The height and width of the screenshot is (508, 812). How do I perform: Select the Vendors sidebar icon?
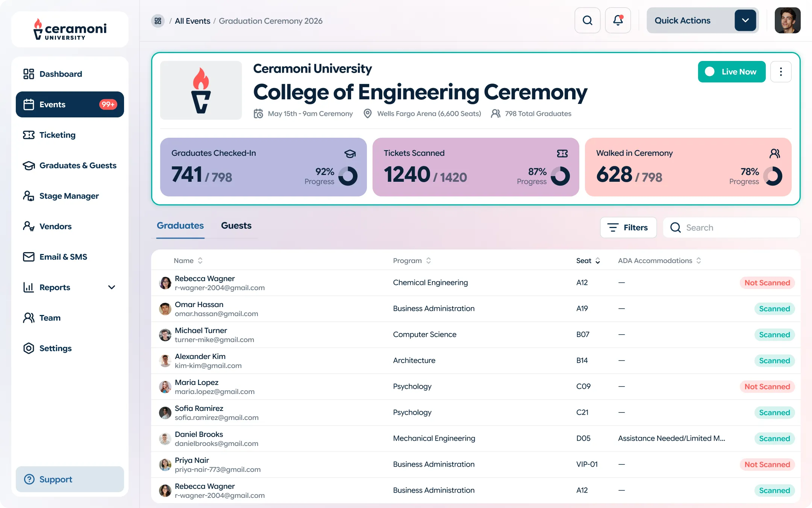[29, 226]
